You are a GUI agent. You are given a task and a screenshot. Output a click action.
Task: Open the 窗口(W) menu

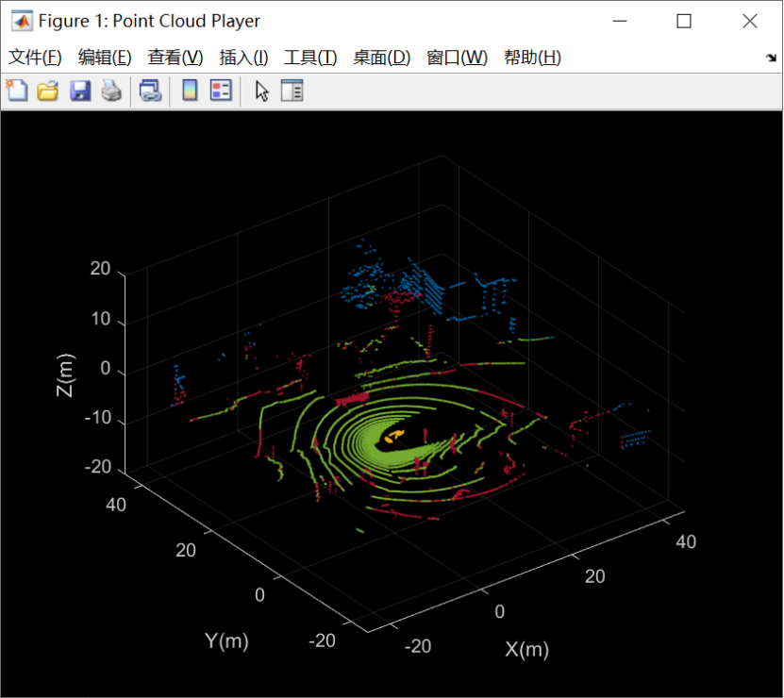[x=457, y=58]
